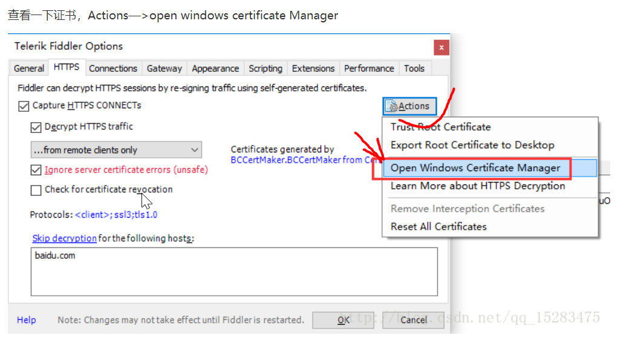The image size is (644, 338).
Task: Expand the from remote clients only dropdown
Action: click(x=116, y=150)
